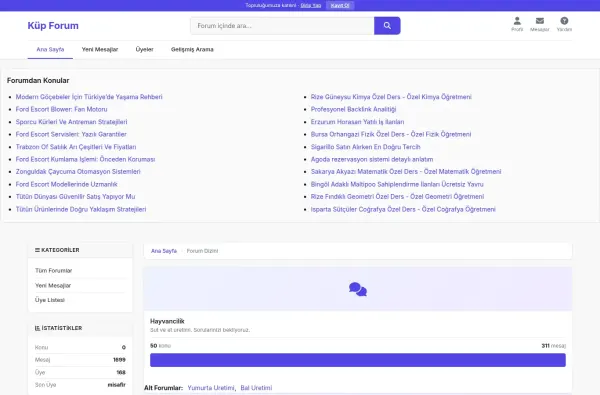Click the 50 konu count
Screen dimensions: 600x395
coord(160,346)
